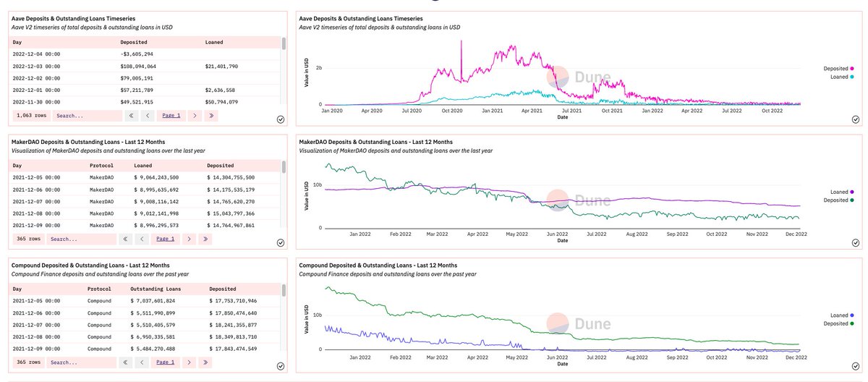Click the 1,063 rows count label
This screenshot has height=382, width=868.
pos(30,115)
